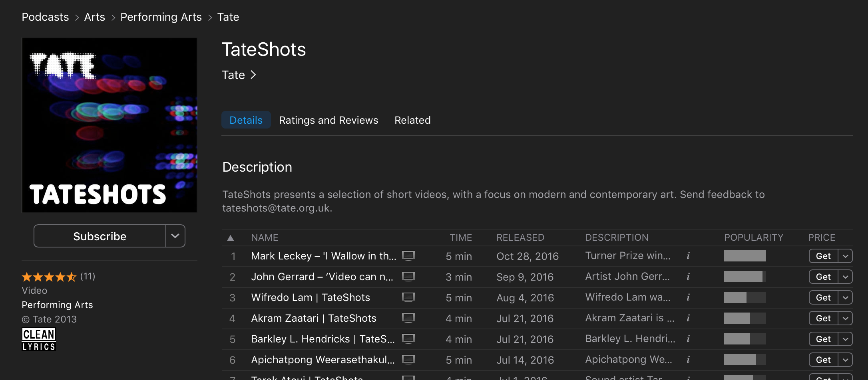868x380 pixels.
Task: Sort by POPULARITY column header
Action: point(754,238)
